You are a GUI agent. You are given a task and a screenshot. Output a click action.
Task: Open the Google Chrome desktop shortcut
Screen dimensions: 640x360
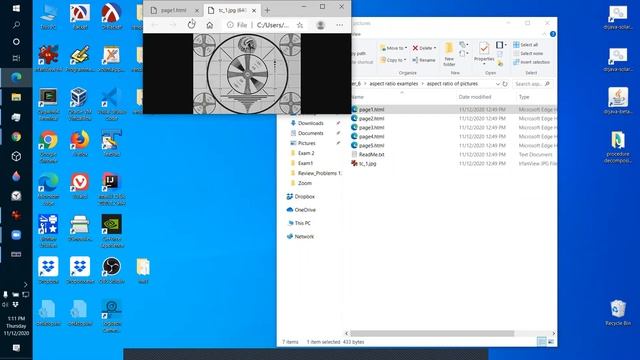(x=48, y=147)
